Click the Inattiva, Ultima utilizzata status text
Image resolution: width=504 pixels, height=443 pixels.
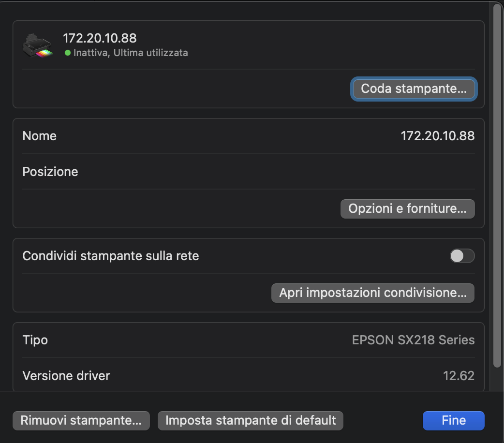(x=131, y=53)
